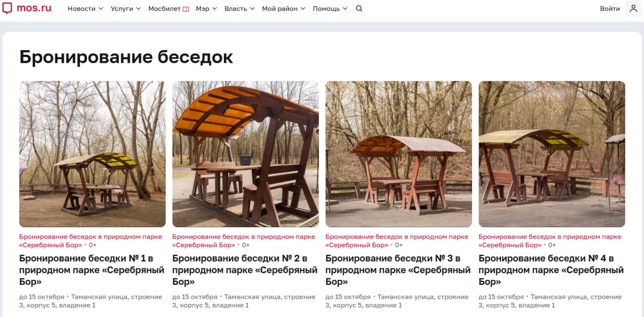The height and width of the screenshot is (317, 644).
Task: Open Бронирование беседки № 4 title link
Action: click(551, 270)
